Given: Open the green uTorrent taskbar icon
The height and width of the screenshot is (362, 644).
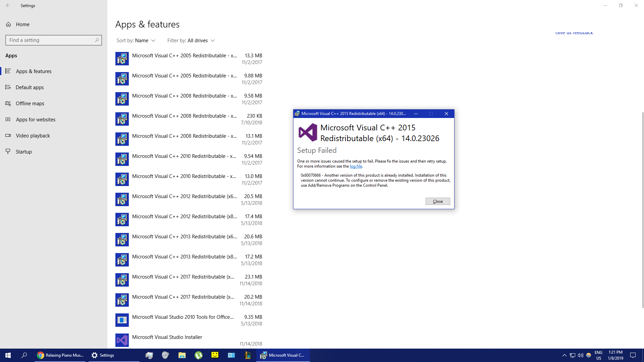Looking at the screenshot, I should [x=199, y=355].
